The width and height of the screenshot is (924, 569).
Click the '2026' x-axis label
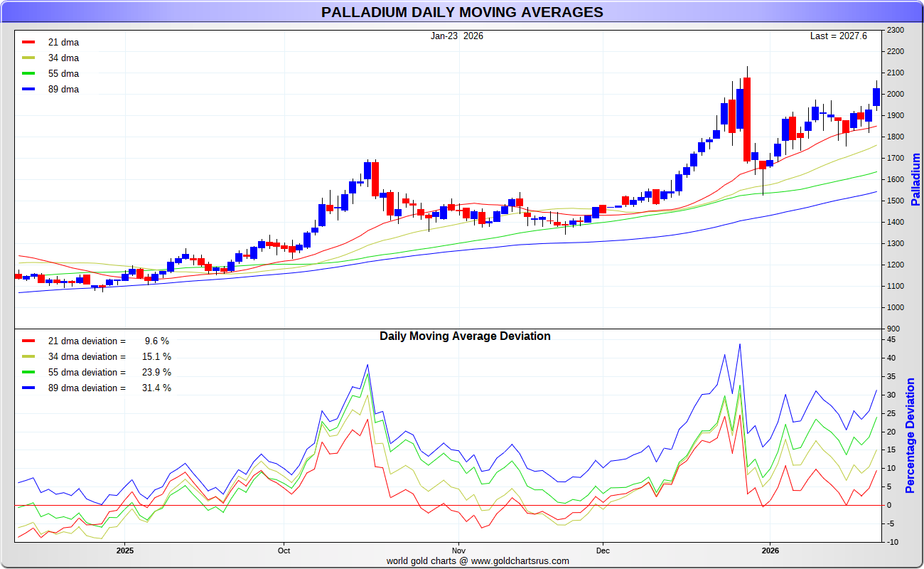[770, 551]
